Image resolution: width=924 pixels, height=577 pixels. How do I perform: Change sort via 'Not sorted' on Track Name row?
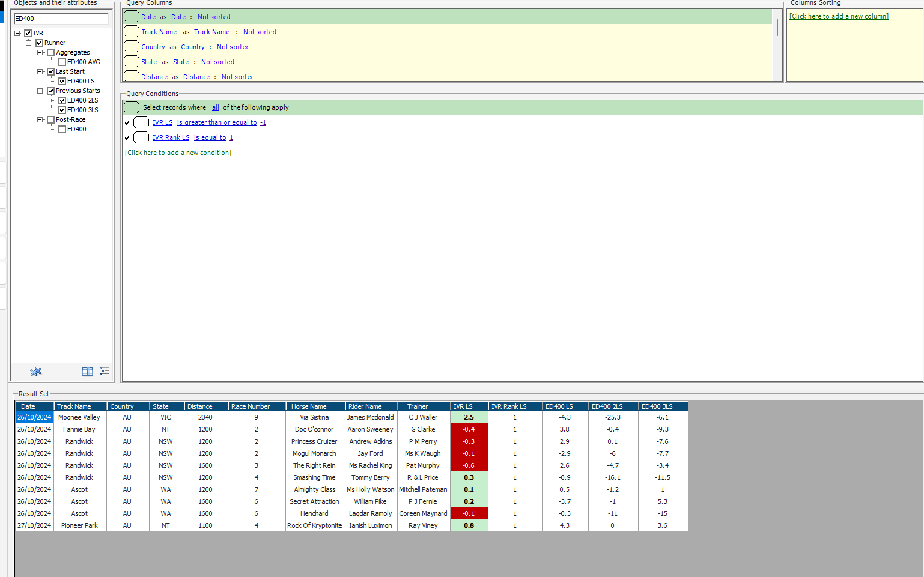coord(260,32)
